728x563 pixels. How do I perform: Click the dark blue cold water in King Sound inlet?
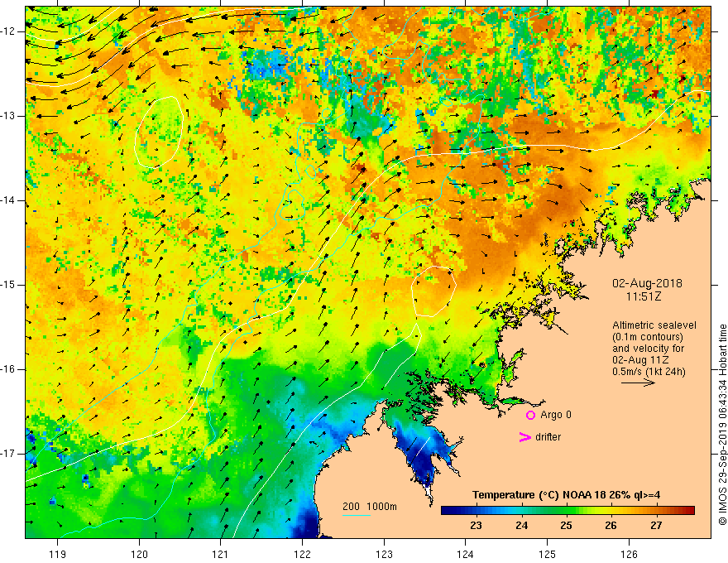pyautogui.click(x=422, y=458)
